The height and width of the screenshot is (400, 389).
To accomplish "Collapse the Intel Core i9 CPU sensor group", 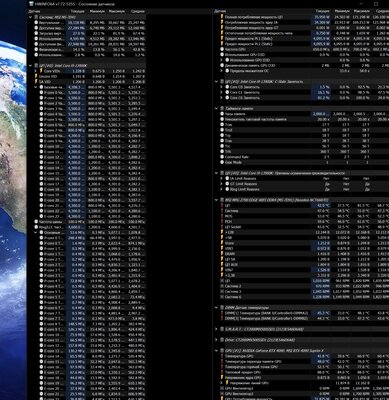I will tap(31, 66).
